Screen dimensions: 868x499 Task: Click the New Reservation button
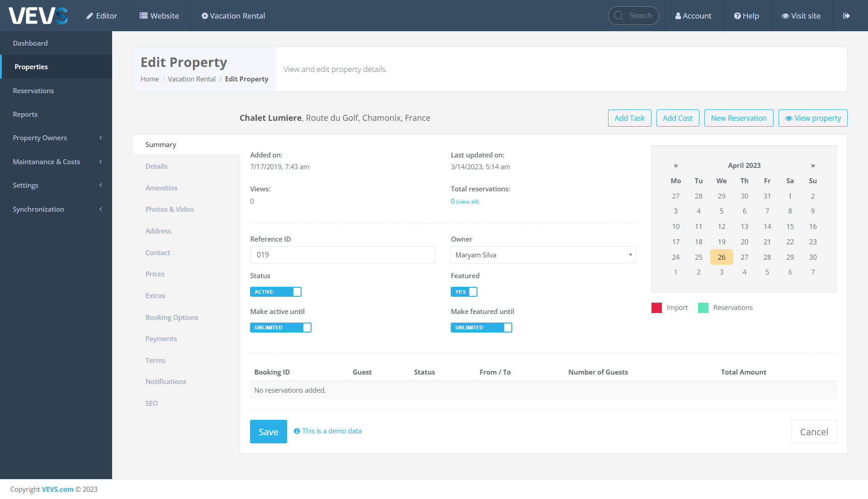tap(738, 118)
